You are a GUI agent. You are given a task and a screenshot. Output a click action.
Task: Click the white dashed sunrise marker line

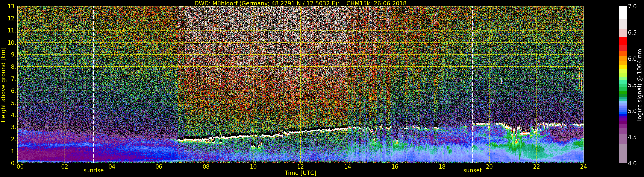[94, 85]
